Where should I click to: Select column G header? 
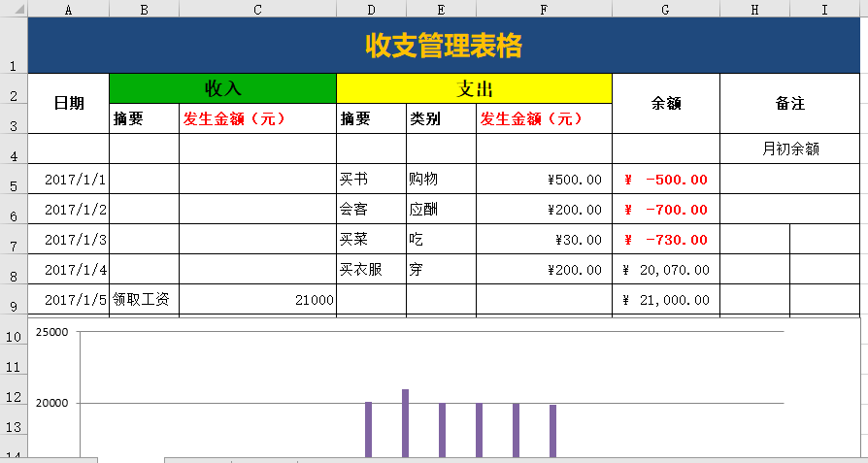point(665,9)
